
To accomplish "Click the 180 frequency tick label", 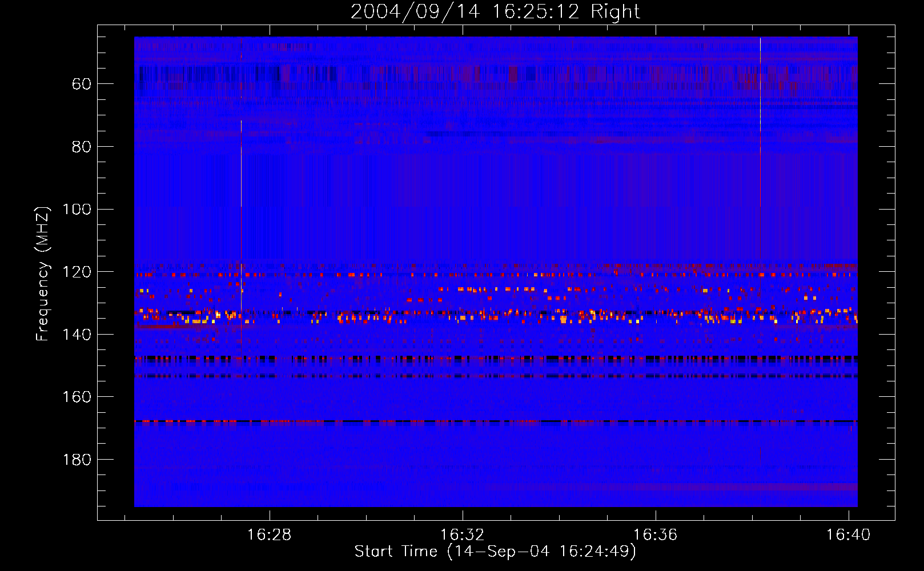I will tap(77, 460).
